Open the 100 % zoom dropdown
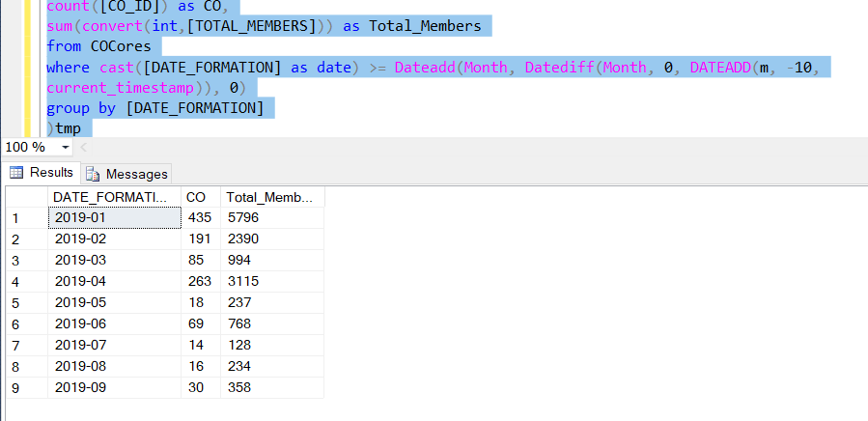This screenshot has height=421, width=868. coord(66,148)
